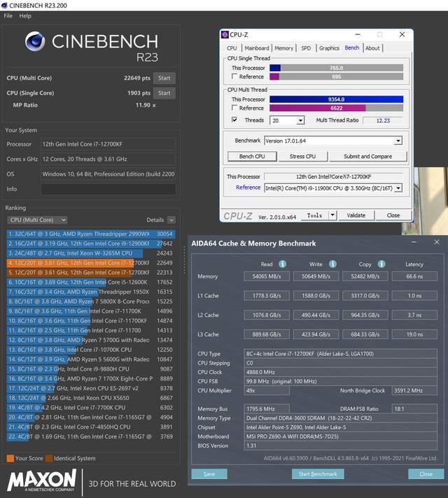Click the Tools button in CPU-Z

[x=314, y=215]
